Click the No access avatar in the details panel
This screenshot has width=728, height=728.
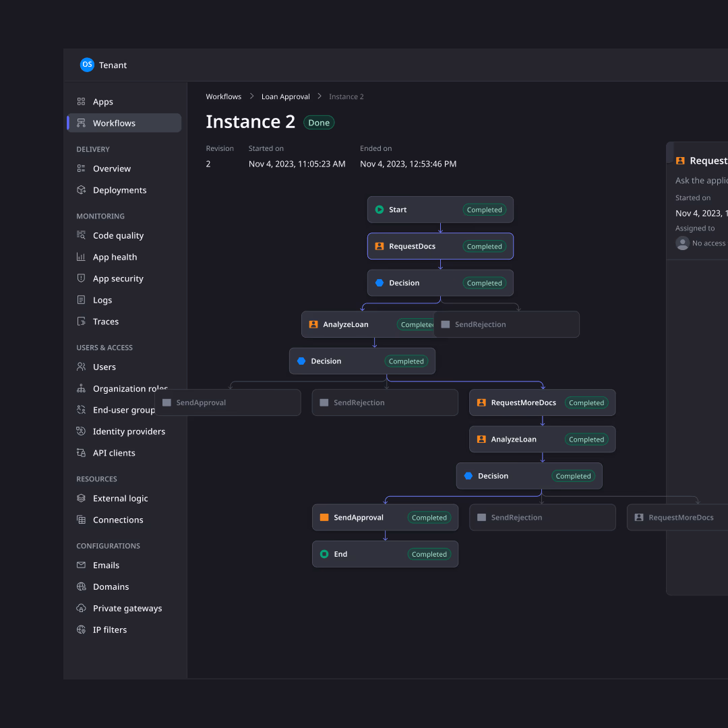(x=682, y=243)
